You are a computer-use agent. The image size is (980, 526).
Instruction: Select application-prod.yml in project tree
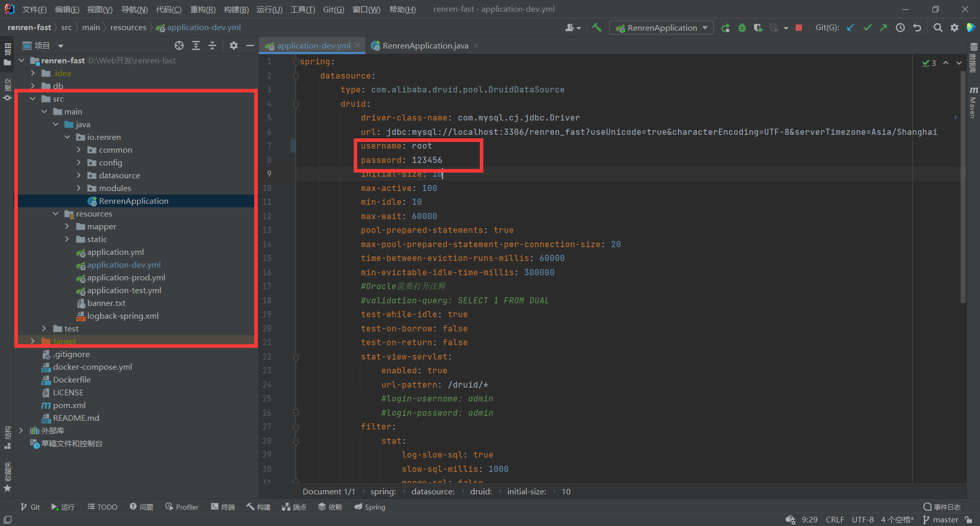126,277
